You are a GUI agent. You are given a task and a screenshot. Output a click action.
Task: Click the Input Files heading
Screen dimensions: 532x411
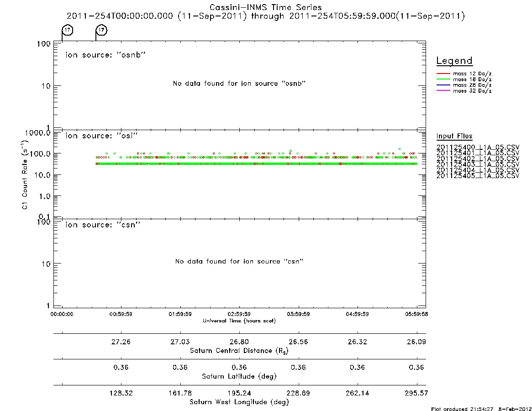click(x=454, y=136)
